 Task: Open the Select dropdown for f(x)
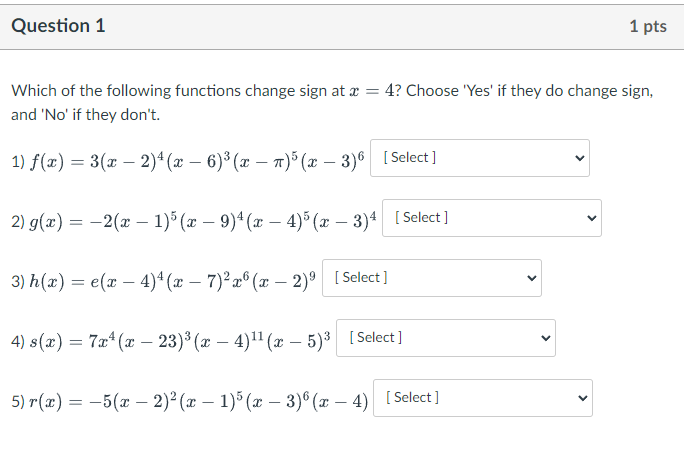pos(480,158)
